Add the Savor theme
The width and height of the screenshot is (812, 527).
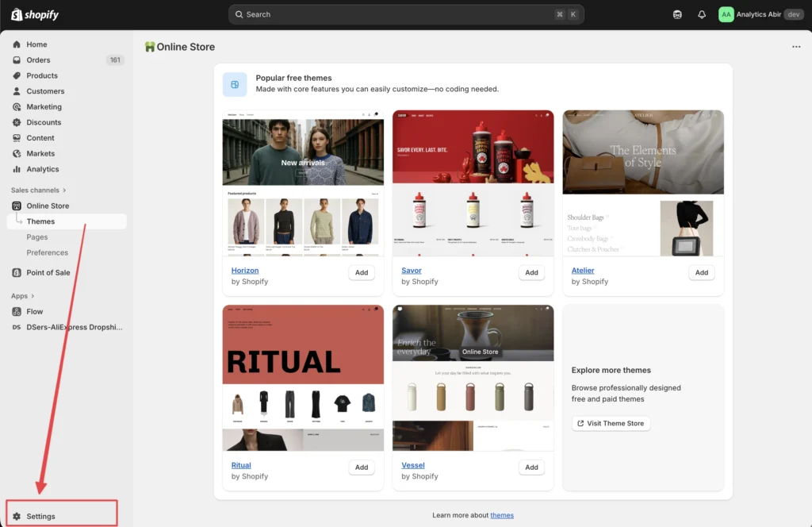point(531,272)
